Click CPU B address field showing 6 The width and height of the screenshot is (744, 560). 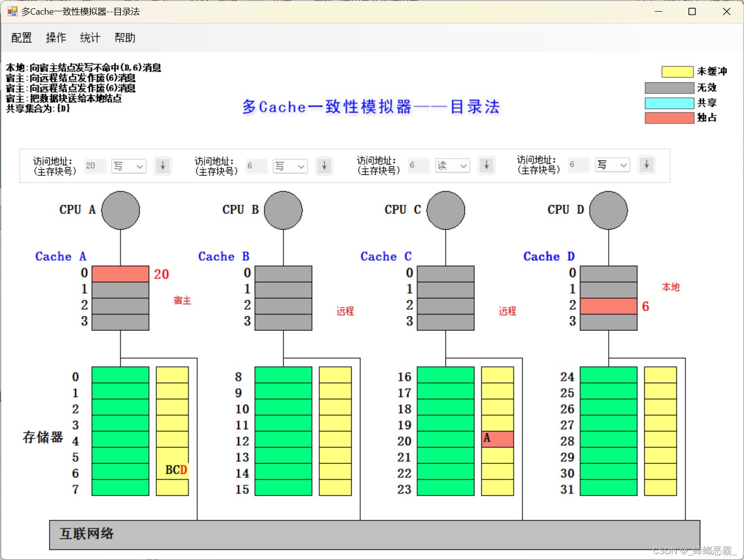coord(256,166)
